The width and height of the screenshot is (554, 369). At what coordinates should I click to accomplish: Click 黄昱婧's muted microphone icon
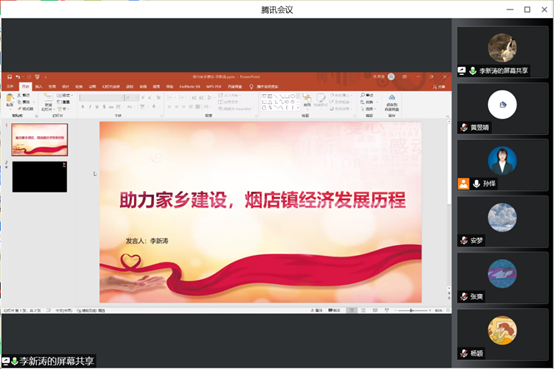(x=464, y=127)
